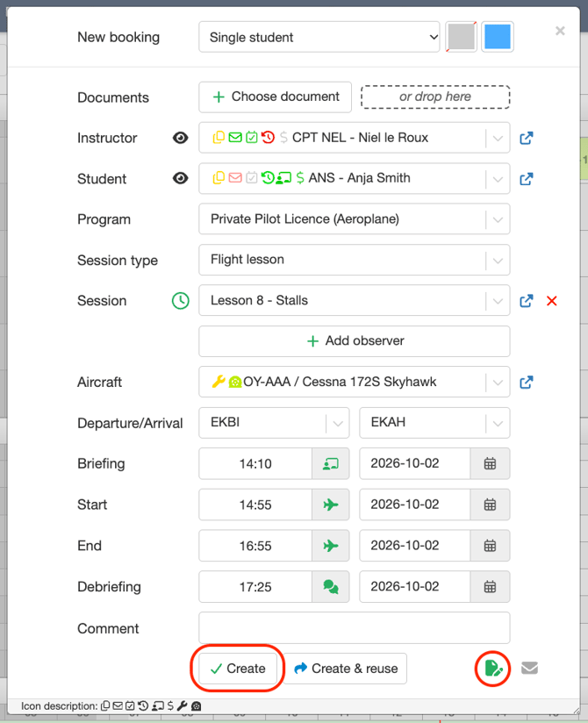Image resolution: width=588 pixels, height=723 pixels.
Task: Click Lesson 8 - Stalls text
Action: pos(259,301)
